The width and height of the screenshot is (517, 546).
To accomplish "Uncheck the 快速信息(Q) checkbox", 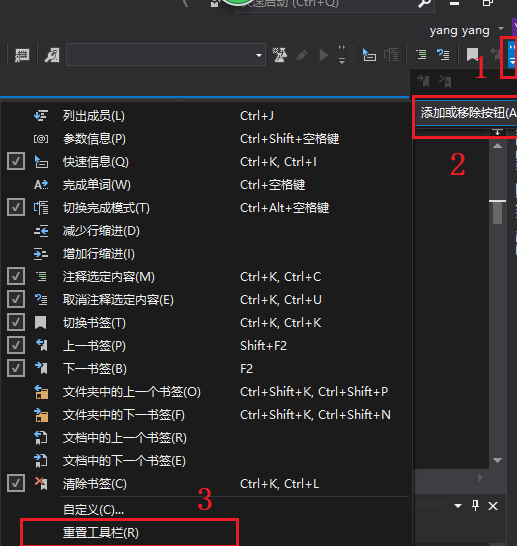I will click(16, 162).
